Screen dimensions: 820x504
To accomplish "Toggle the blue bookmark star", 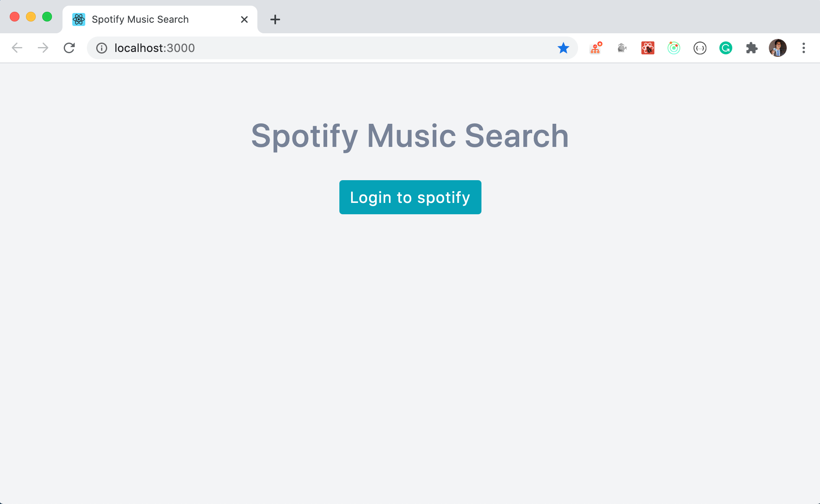I will [x=563, y=48].
